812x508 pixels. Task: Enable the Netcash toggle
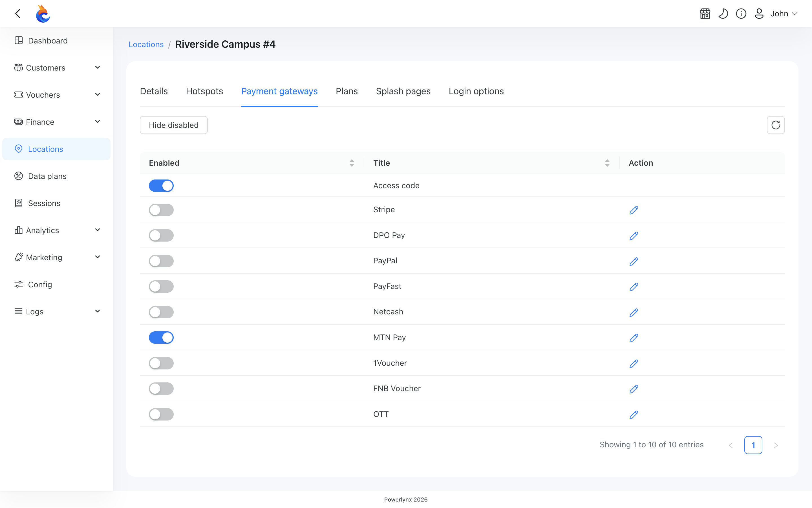point(161,312)
